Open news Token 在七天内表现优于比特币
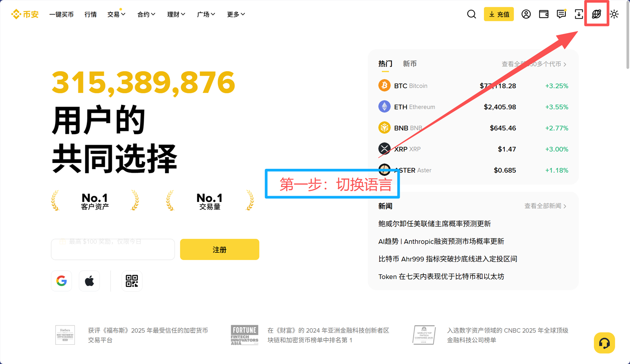630x364 pixels. [441, 277]
